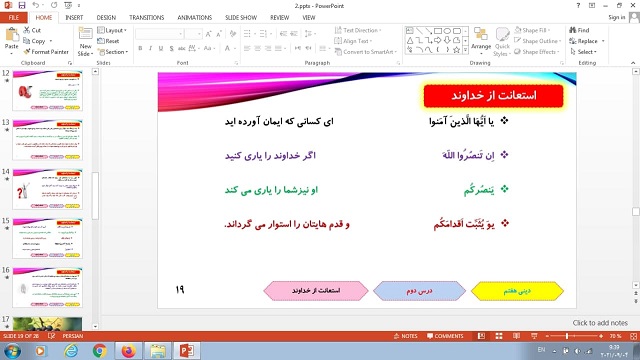The width and height of the screenshot is (640, 360).
Task: Click Convert to SmartArt
Action: (366, 52)
